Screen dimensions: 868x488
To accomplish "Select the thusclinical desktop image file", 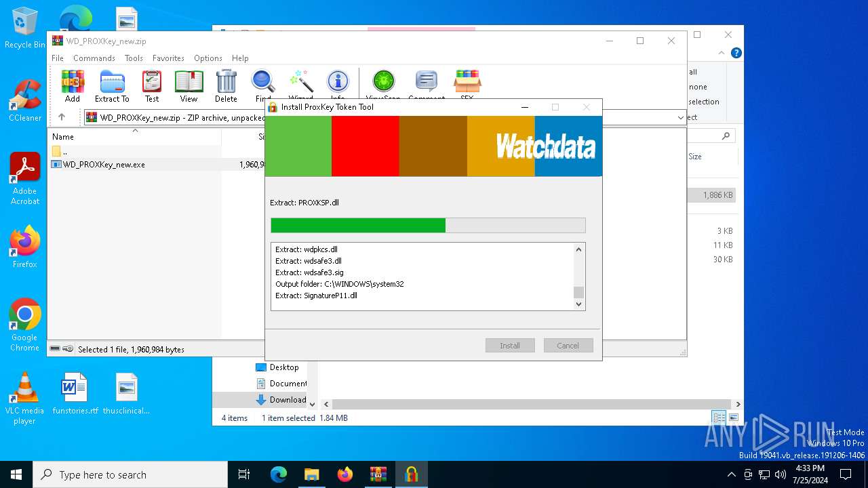I will tap(127, 393).
